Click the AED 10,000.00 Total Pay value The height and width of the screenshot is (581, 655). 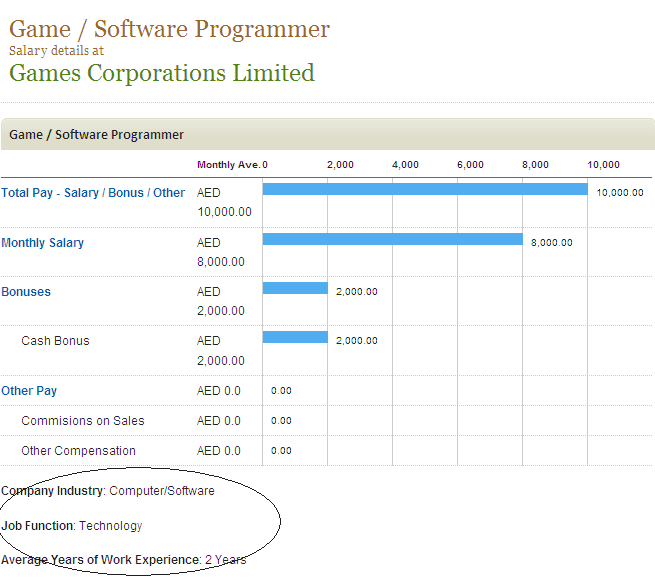pyautogui.click(x=224, y=202)
